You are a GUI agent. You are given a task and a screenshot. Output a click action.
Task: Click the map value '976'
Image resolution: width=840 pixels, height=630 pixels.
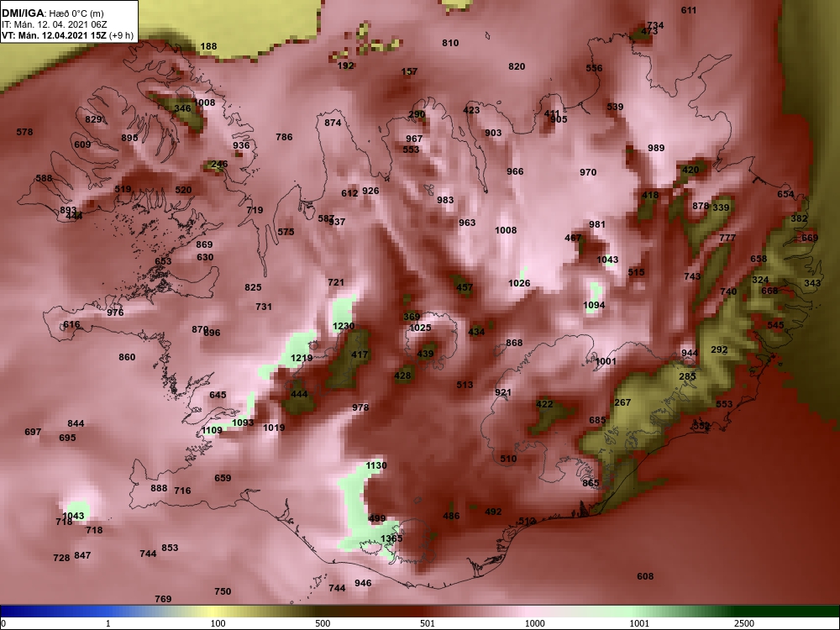coord(115,313)
